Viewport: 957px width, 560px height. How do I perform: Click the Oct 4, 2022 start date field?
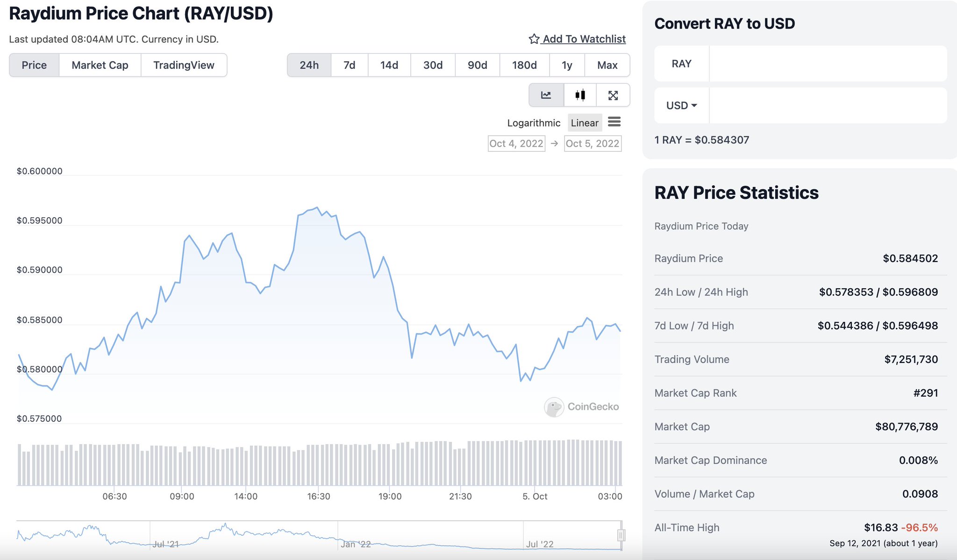point(516,143)
